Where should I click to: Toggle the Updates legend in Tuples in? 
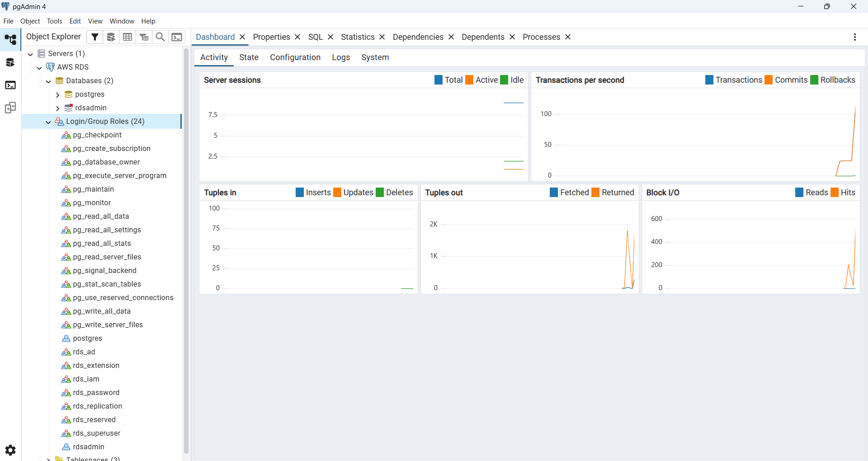tap(354, 193)
